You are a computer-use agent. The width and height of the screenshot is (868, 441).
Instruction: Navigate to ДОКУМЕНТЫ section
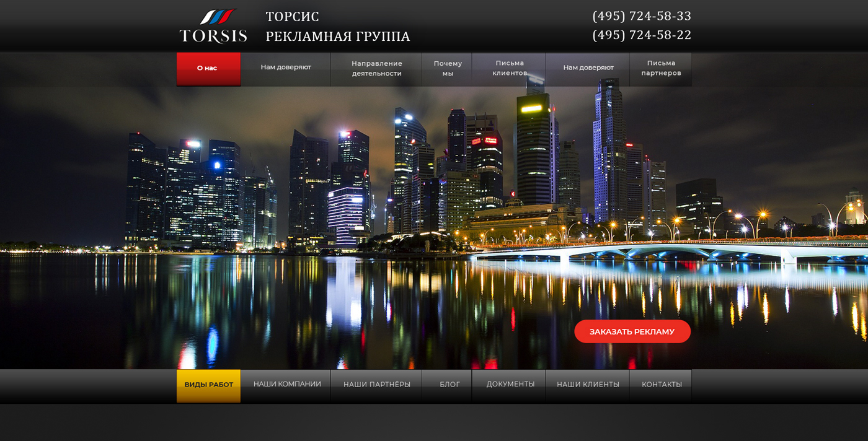coord(510,385)
